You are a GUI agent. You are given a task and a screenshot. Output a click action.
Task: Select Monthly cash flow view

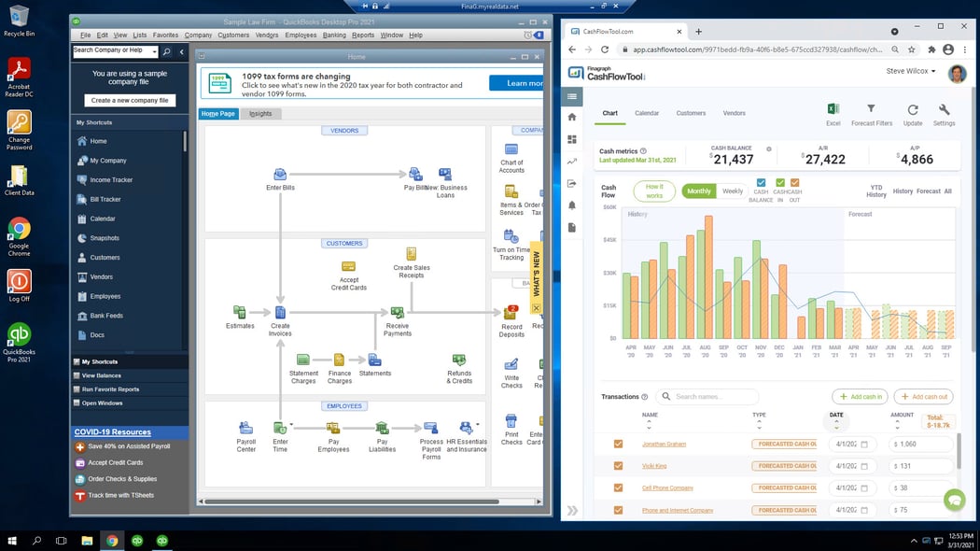[699, 191]
